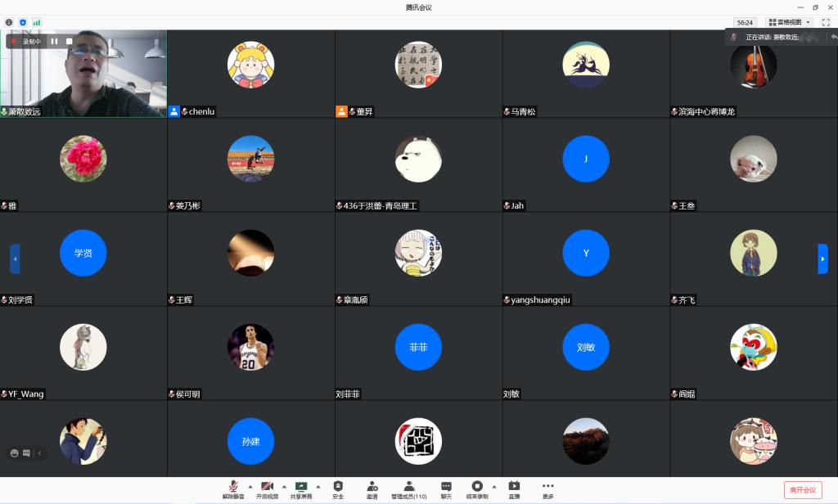Open the manage members (管理成员) panel
Screen dimensions: 838x504
[408, 489]
